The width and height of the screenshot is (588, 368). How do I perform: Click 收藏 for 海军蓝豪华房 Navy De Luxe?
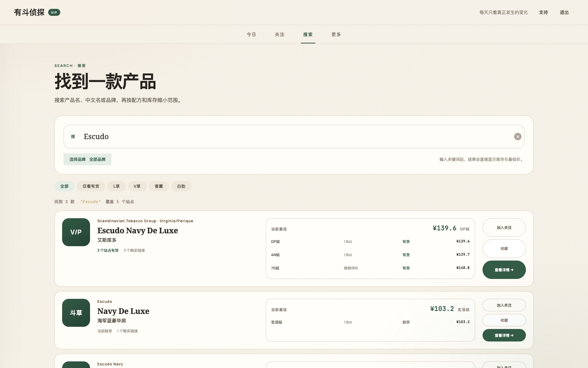tap(504, 320)
